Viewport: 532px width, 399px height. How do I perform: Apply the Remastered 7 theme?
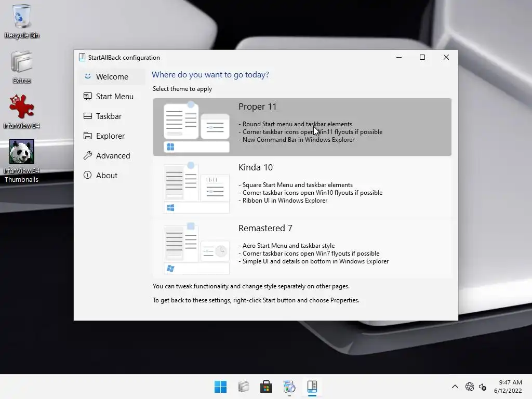(x=302, y=248)
